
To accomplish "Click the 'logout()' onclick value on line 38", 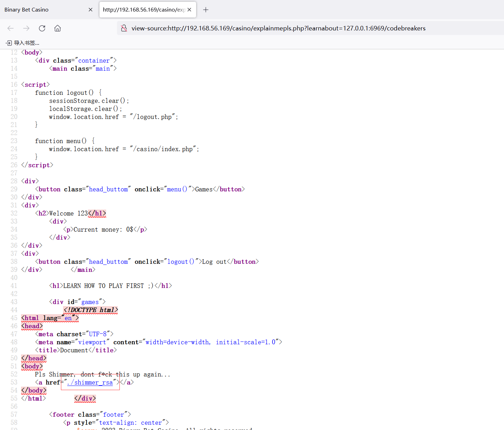I will 181,262.
